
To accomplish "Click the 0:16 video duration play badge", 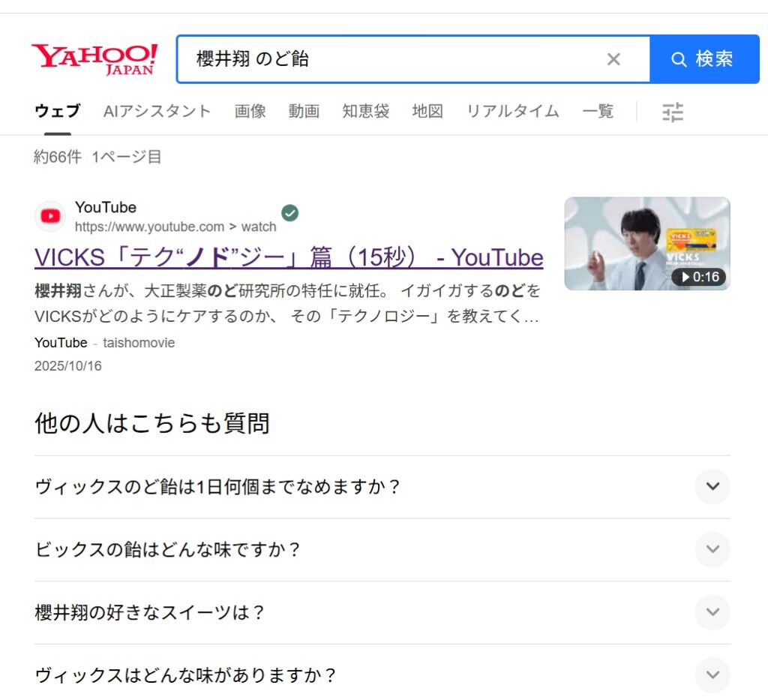I will pyautogui.click(x=698, y=277).
